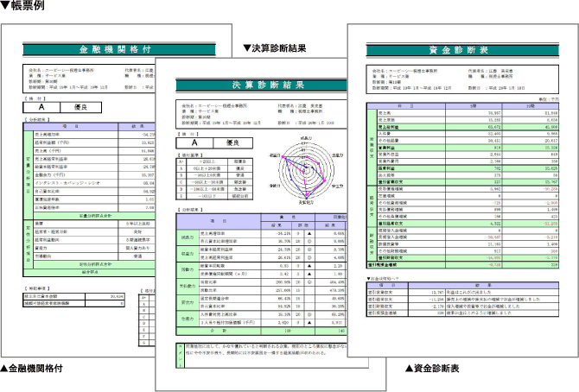Click the radar chart in 決算診断結果 sheet
The height and width of the screenshot is (392, 579).
click(306, 171)
